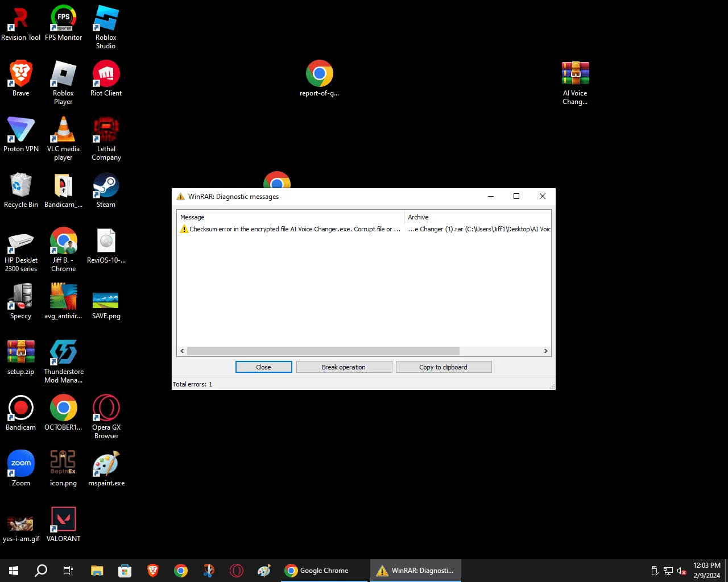The width and height of the screenshot is (728, 582).
Task: Click the Total errors: 1 status text
Action: (x=192, y=384)
